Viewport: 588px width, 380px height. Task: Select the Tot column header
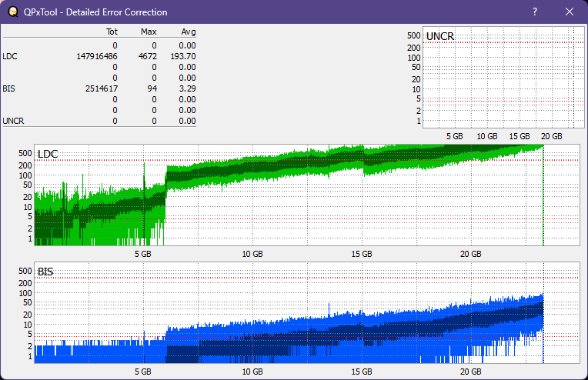point(112,32)
